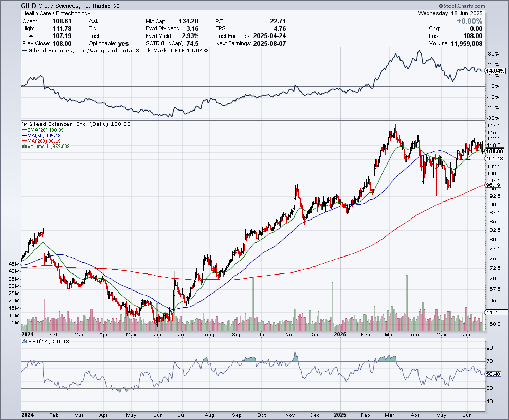Click the 70 level on RSI axis
The width and height of the screenshot is (509, 420).
click(490, 361)
